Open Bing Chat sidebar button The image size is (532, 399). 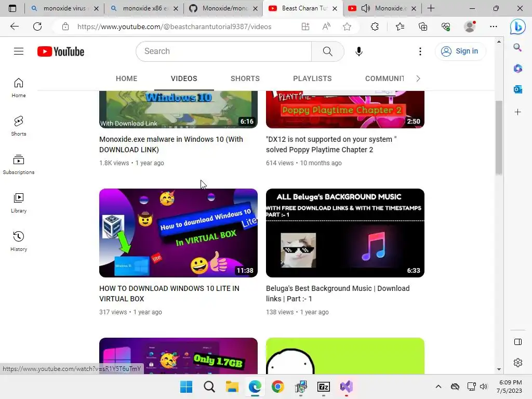(x=518, y=26)
